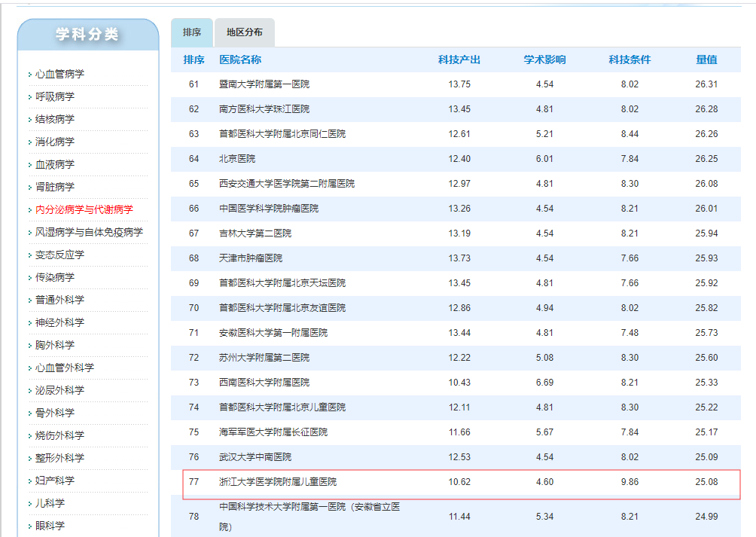Select hospital 苏州大学附属第二医院
The height and width of the screenshot is (537, 756).
264,358
